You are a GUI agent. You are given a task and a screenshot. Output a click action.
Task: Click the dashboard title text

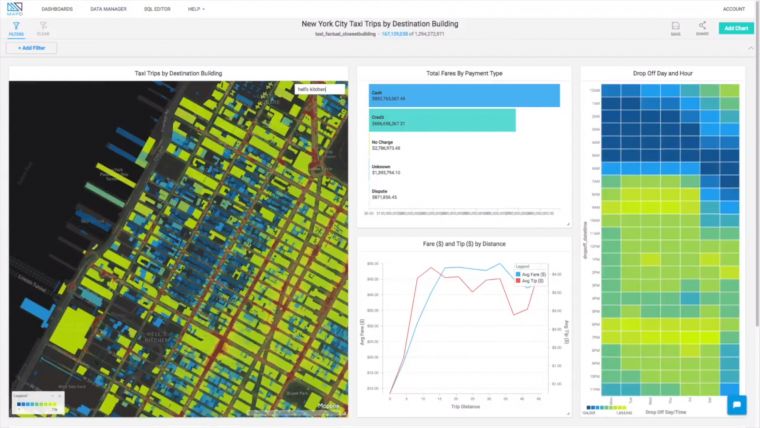coord(380,24)
